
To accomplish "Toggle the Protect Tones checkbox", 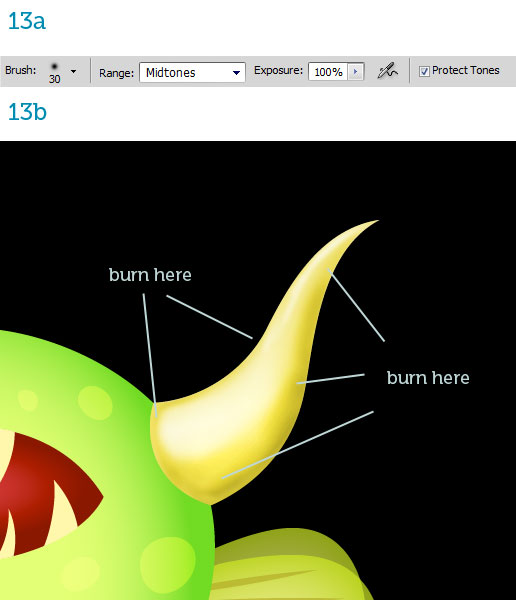I will click(x=424, y=71).
